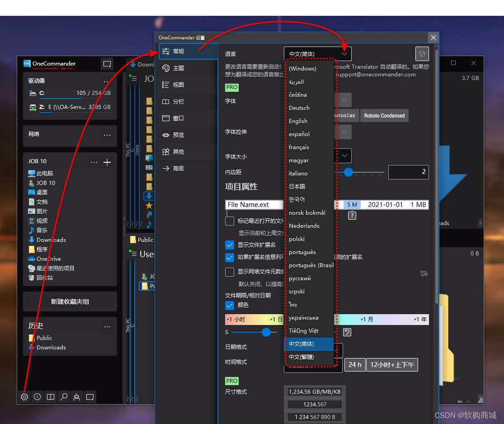
Task: Select Deutsch in language list
Action: [x=309, y=108]
